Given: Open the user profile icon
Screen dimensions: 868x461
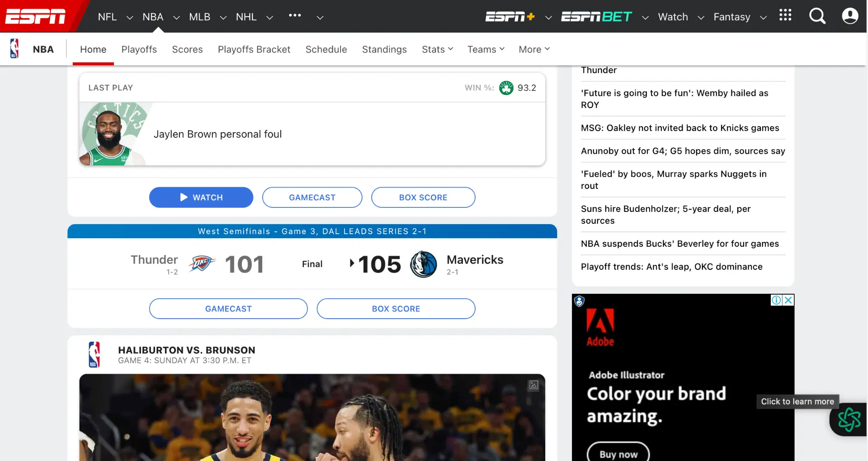Looking at the screenshot, I should [850, 16].
